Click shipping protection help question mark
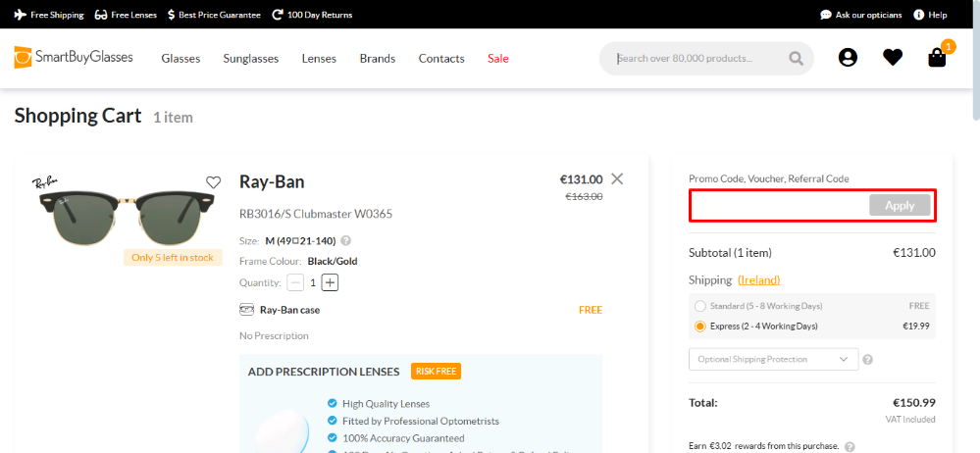The image size is (980, 453). coord(867,359)
